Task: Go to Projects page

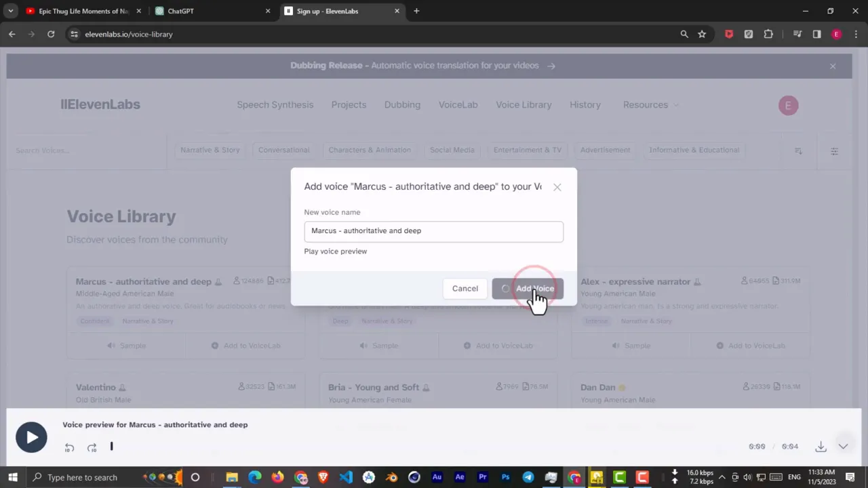Action: click(x=349, y=105)
